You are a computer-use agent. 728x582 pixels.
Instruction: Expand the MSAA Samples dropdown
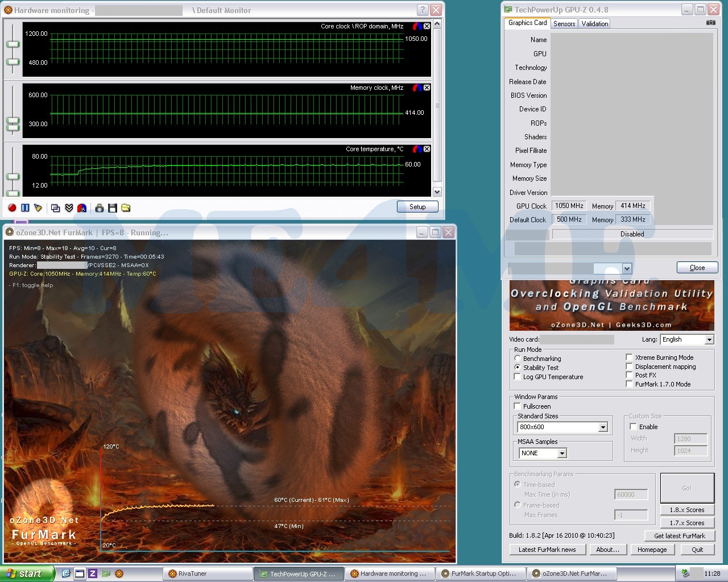point(561,454)
